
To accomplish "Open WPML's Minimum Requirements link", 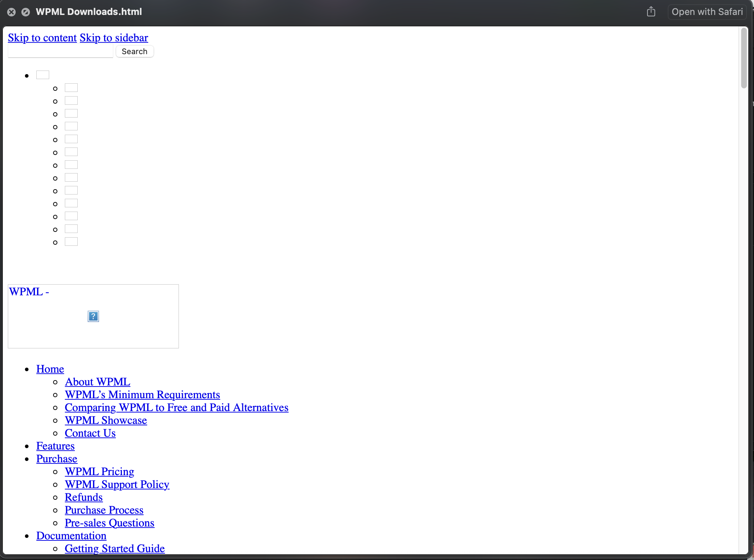I will coord(143,395).
